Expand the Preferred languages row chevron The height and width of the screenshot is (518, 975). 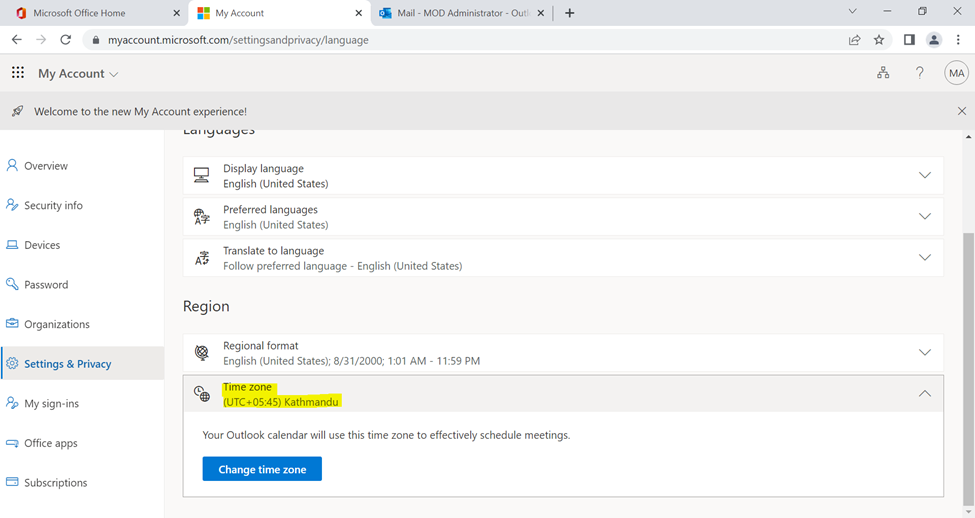[x=925, y=216]
